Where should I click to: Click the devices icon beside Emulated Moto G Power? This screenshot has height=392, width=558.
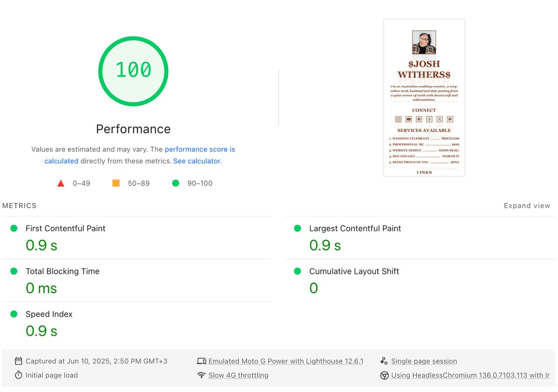tap(201, 361)
